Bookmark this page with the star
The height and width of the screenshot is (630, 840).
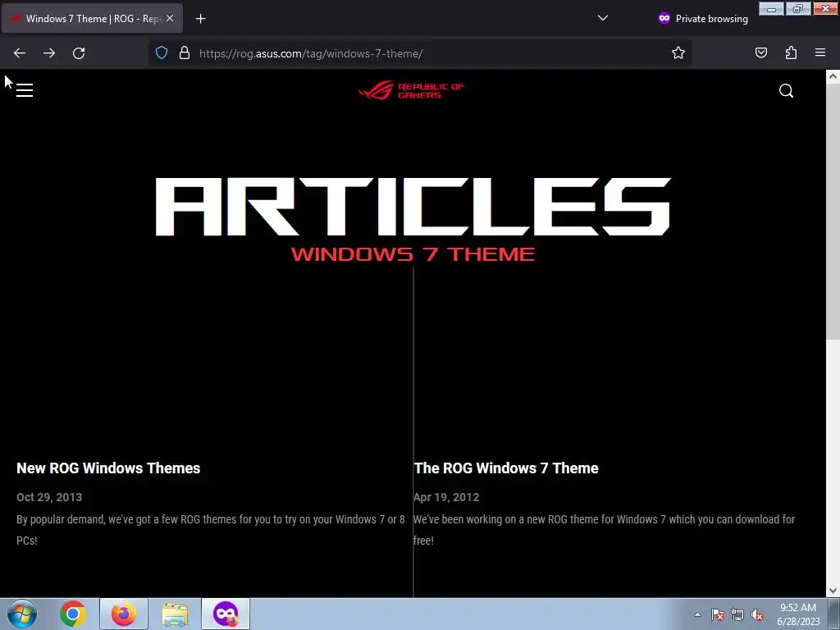click(x=678, y=52)
